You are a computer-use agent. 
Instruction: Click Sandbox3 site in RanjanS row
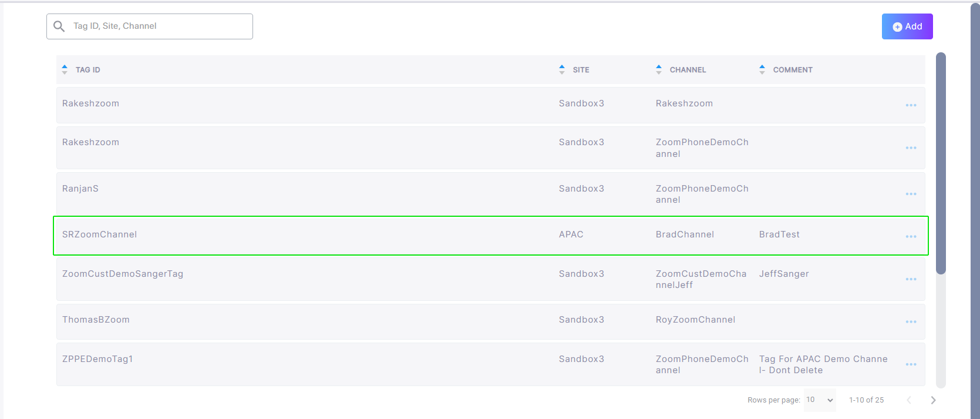coord(581,189)
